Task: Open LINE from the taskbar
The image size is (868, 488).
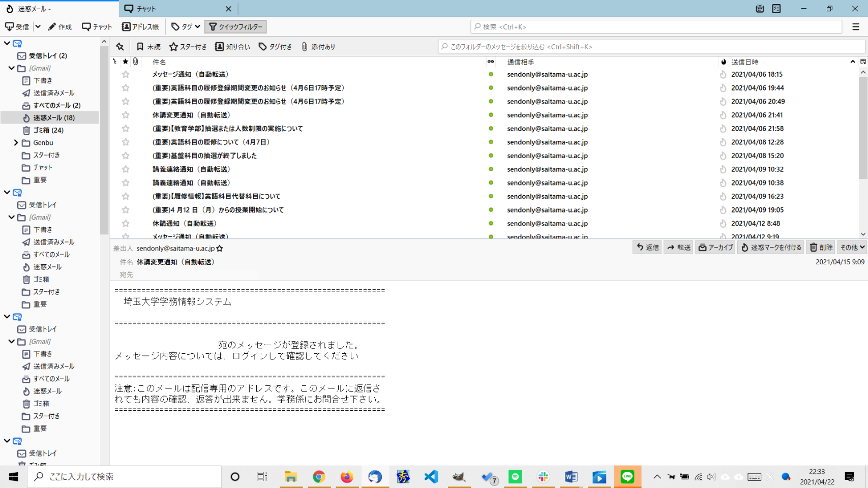Action: pyautogui.click(x=627, y=477)
